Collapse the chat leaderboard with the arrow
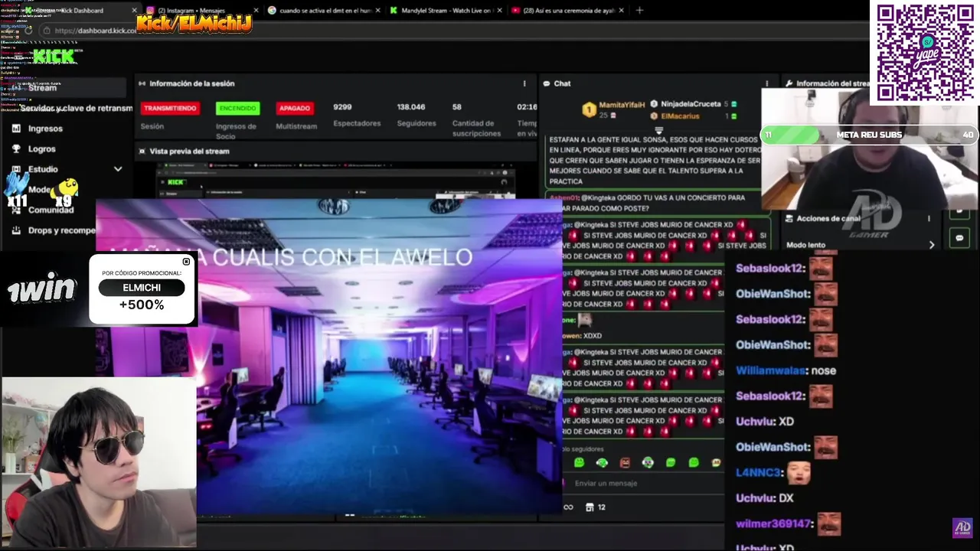 click(x=658, y=131)
